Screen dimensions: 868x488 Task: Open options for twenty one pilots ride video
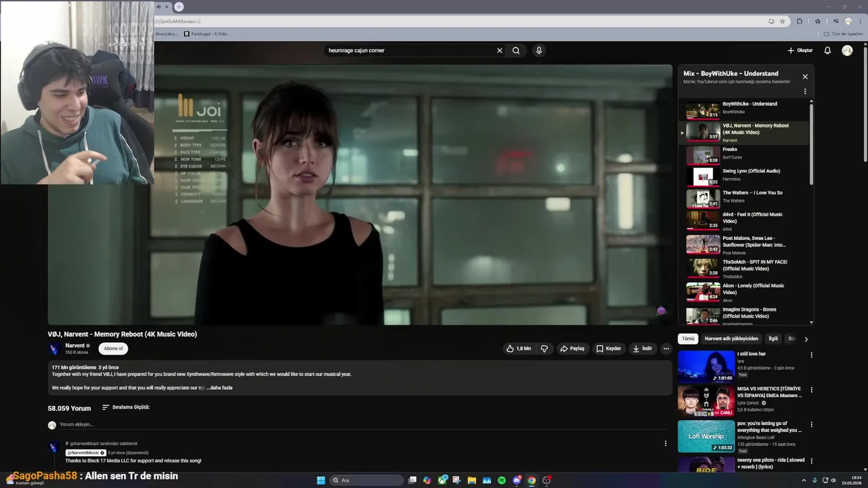tap(811, 461)
